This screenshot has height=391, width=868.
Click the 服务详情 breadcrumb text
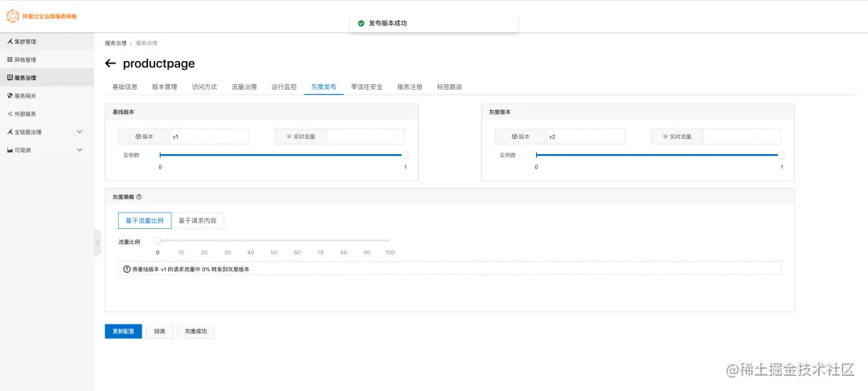coord(146,43)
